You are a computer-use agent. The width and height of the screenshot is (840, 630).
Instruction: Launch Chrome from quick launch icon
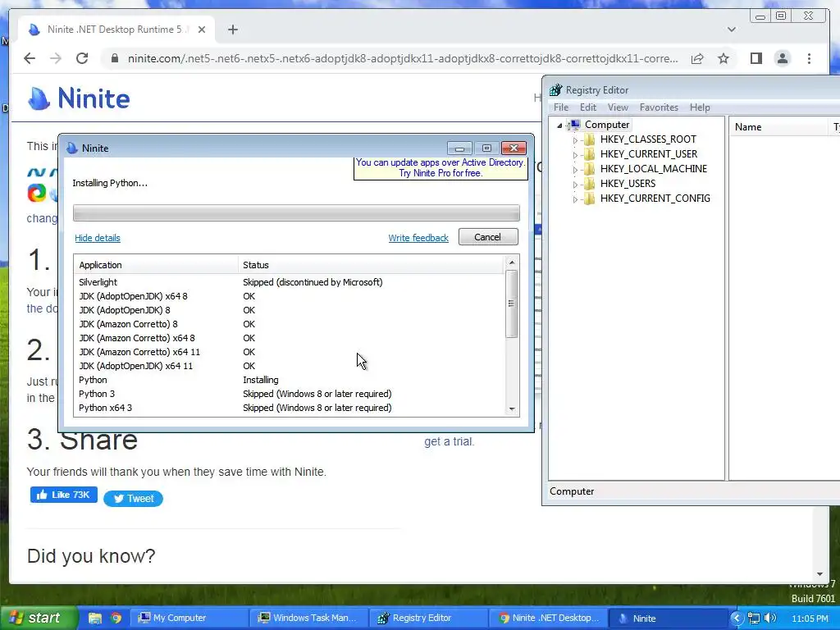116,619
